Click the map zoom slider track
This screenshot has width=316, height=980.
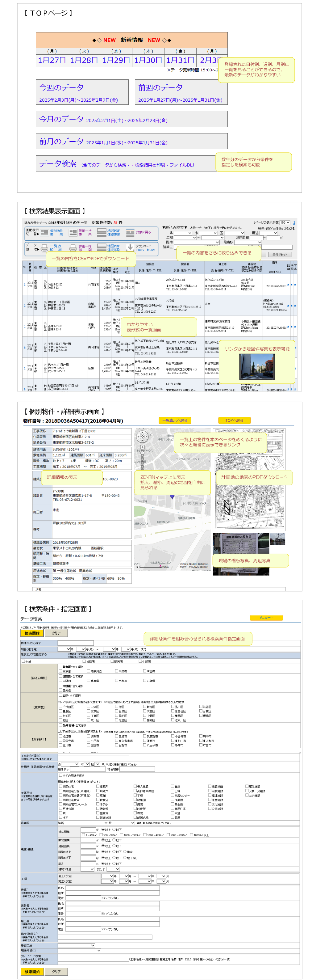(143, 460)
